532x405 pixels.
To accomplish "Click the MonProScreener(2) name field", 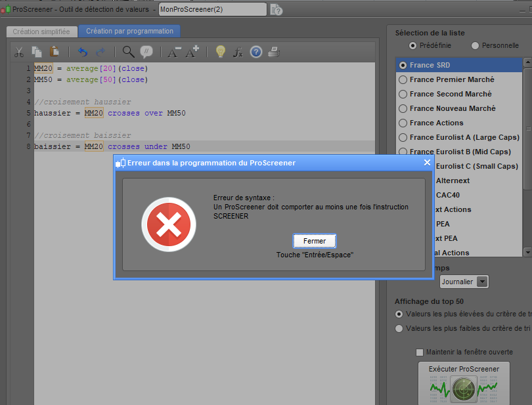I will [x=213, y=9].
